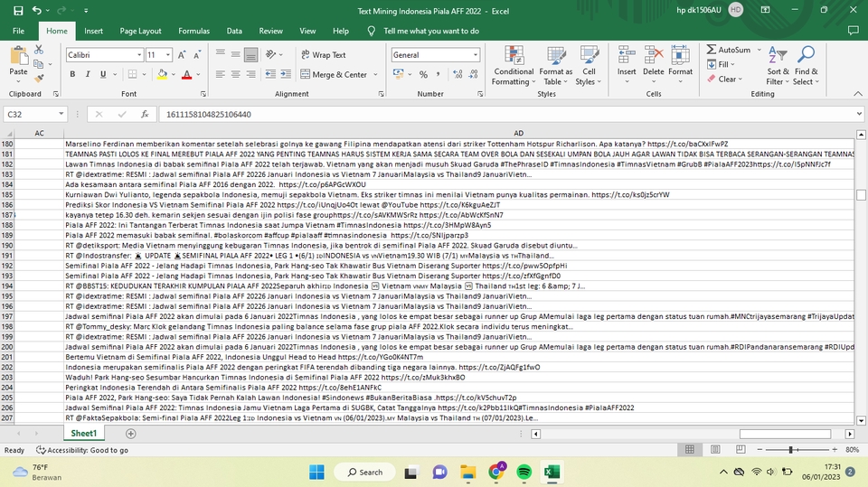Toggle middle vertical alignment

(235, 55)
